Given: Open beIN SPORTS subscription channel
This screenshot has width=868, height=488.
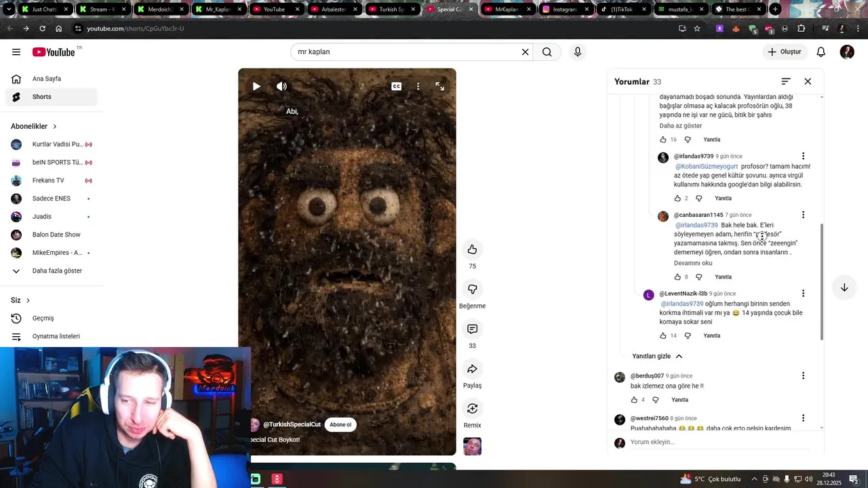Looking at the screenshot, I should coord(52,163).
